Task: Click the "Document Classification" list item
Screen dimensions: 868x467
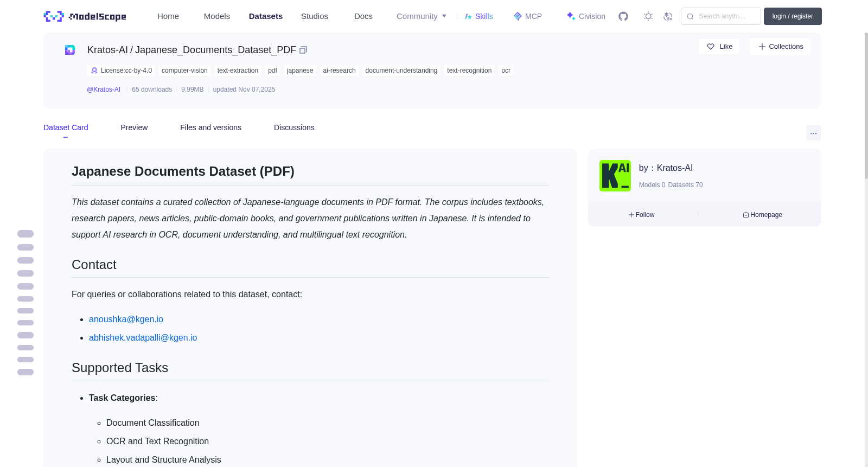Action: (x=152, y=423)
